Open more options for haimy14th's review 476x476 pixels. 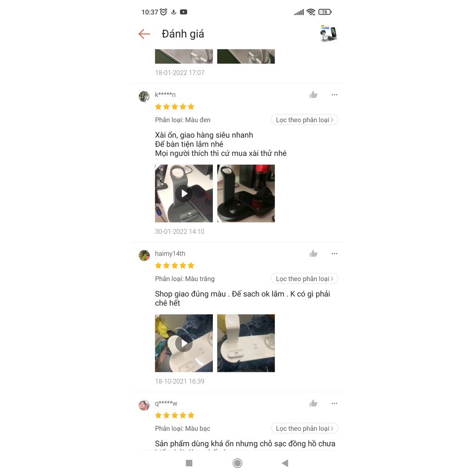tap(334, 253)
